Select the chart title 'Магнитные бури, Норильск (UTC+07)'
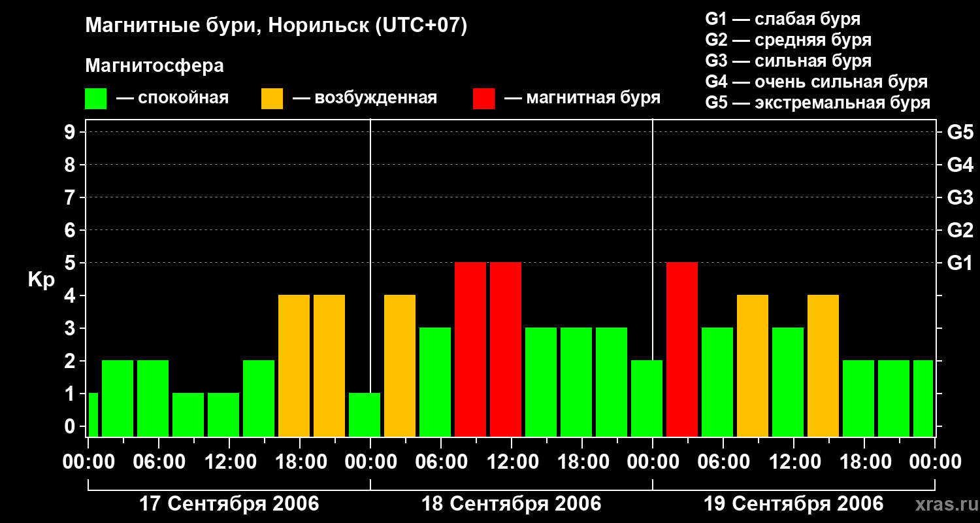980x523 pixels. [x=276, y=26]
